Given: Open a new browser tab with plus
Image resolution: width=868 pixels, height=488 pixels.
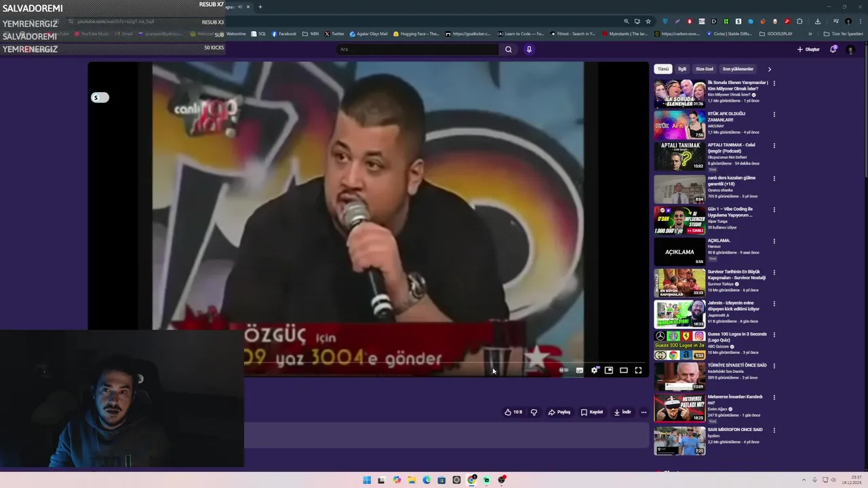Looking at the screenshot, I should click(x=260, y=7).
